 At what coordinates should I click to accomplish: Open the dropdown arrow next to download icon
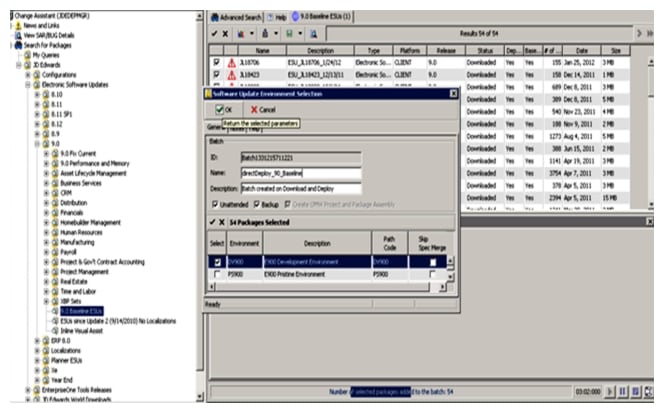coord(252,33)
